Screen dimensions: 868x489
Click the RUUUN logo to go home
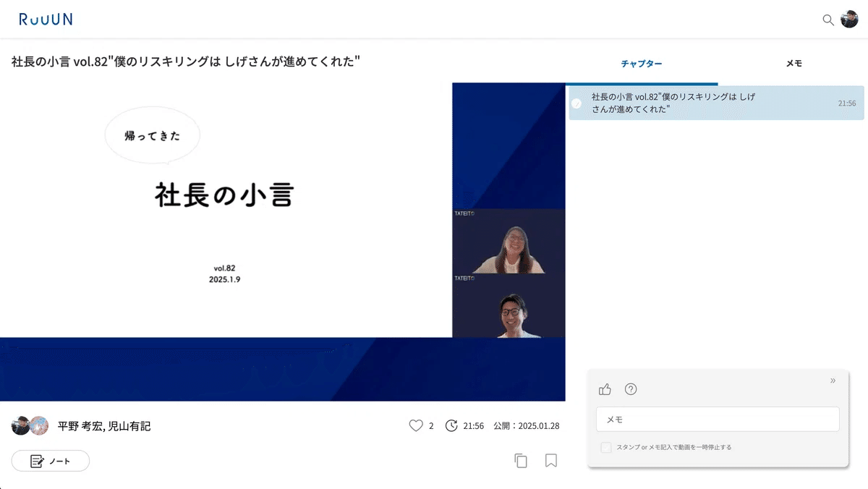tap(45, 20)
